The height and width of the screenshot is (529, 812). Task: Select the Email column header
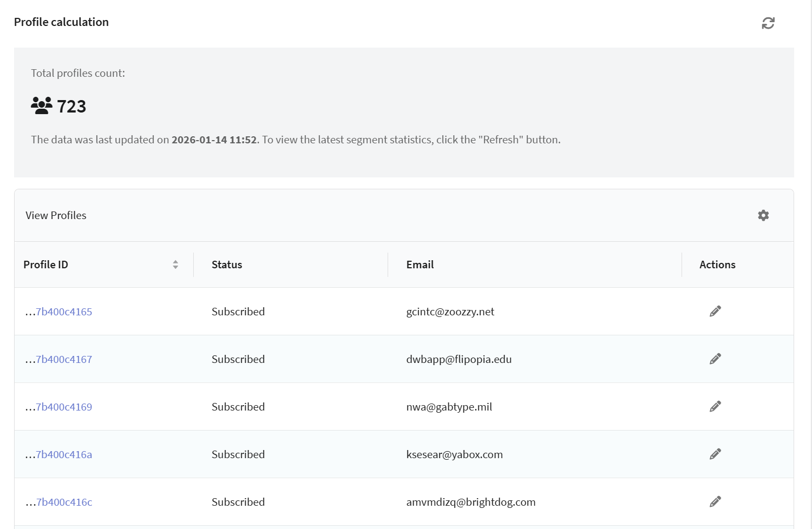coord(420,264)
